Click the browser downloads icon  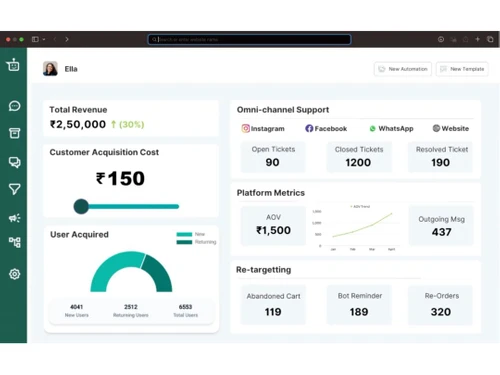(x=441, y=39)
